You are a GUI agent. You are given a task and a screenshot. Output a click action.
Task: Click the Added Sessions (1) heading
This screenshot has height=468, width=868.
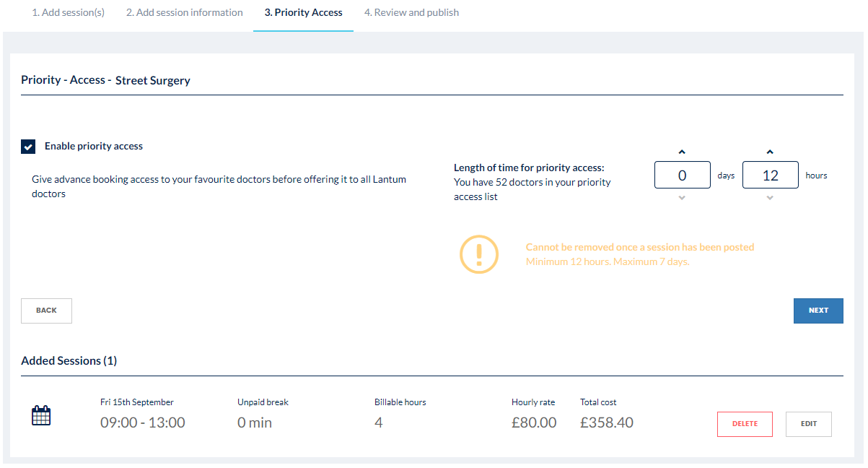69,360
